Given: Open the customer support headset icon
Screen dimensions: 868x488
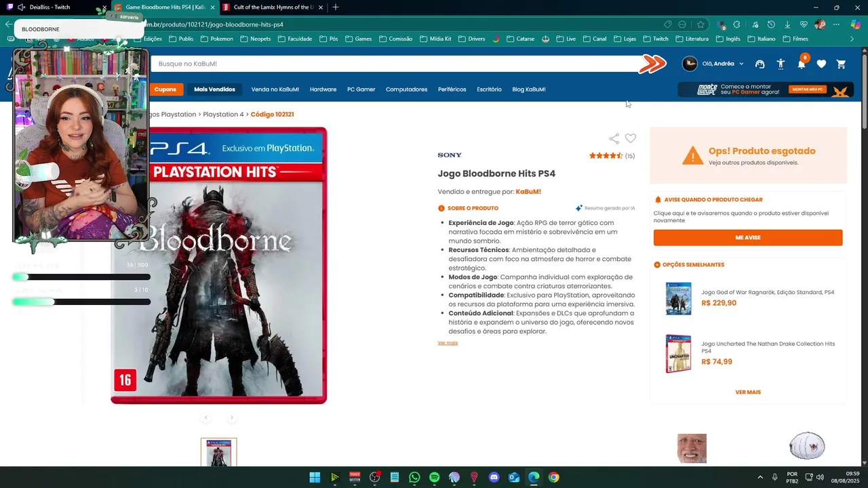Looking at the screenshot, I should coord(759,64).
